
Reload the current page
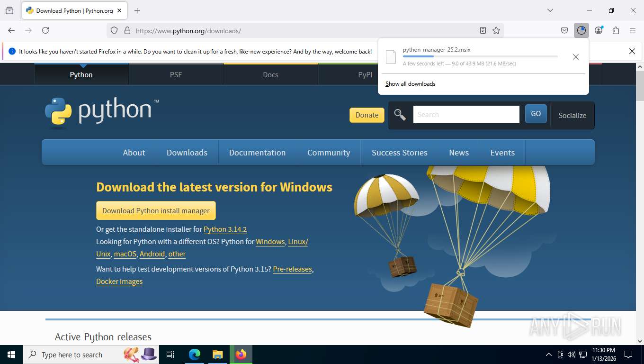pos(45,30)
